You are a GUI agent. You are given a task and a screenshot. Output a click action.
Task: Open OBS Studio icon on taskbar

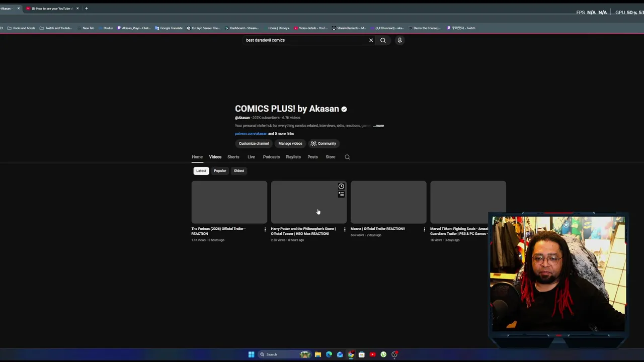coord(394,354)
